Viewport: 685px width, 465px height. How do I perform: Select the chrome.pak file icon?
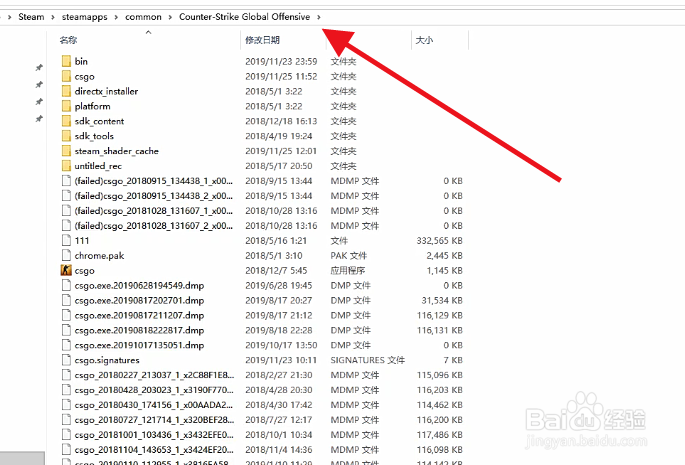(66, 255)
